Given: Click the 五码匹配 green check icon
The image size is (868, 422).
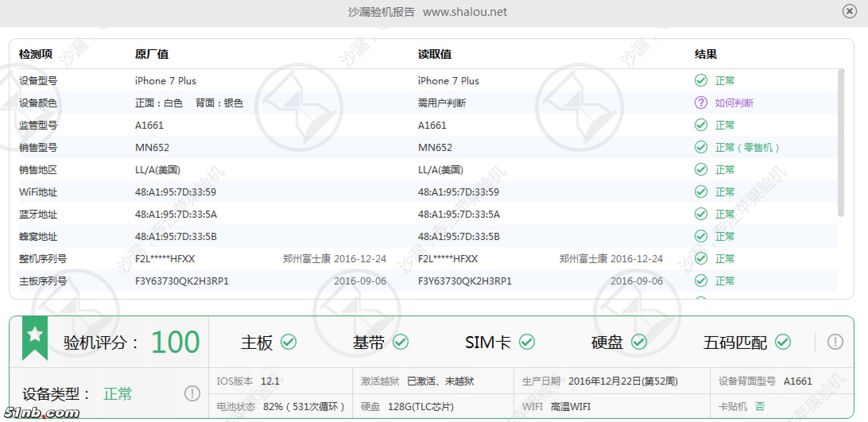Looking at the screenshot, I should [783, 342].
